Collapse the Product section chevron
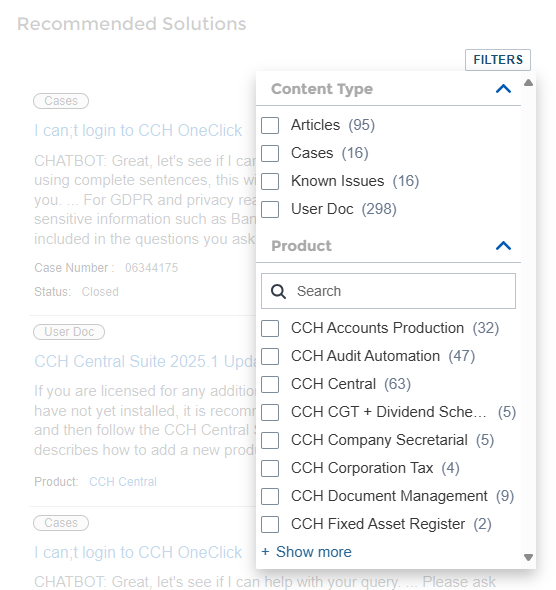Viewport: 556px width, 590px height. (x=503, y=246)
